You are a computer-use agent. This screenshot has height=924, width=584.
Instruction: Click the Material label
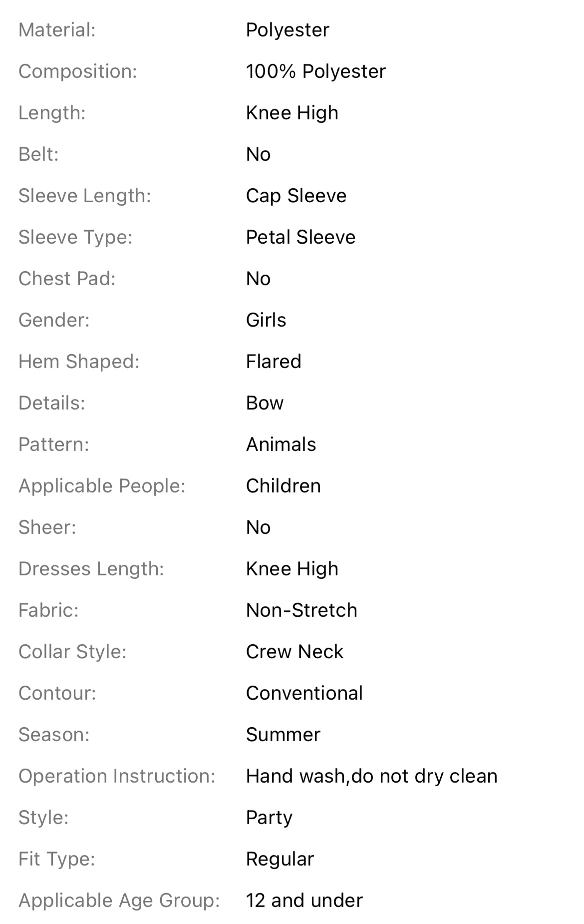tap(57, 30)
